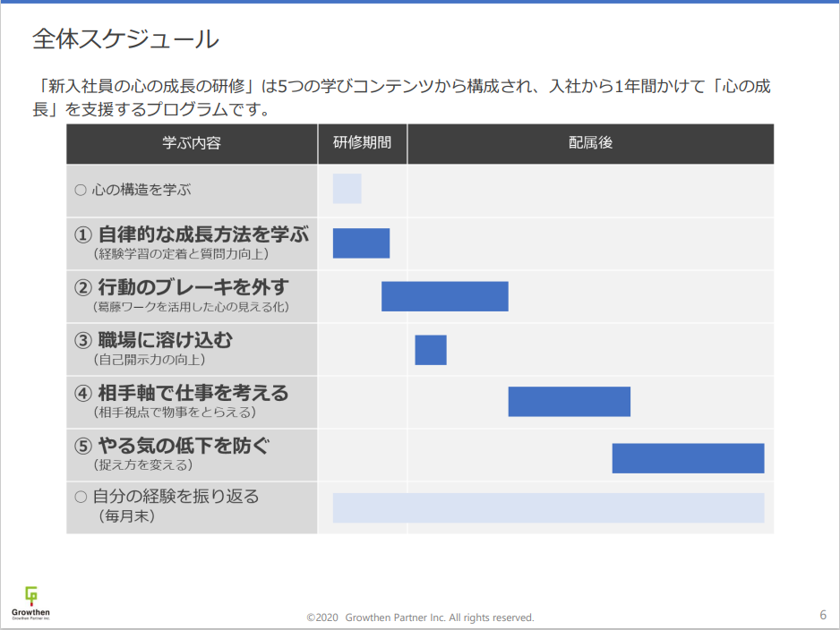Click the 学ぶ内容 column header

pos(192,143)
